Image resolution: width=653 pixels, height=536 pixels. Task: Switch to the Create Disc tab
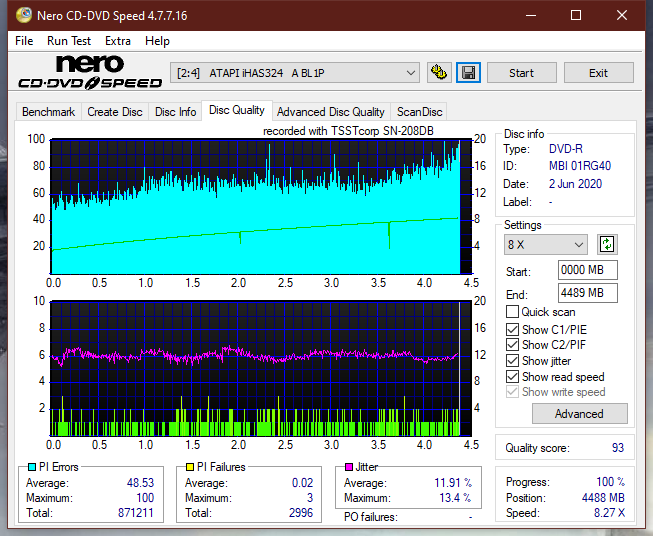tap(115, 112)
